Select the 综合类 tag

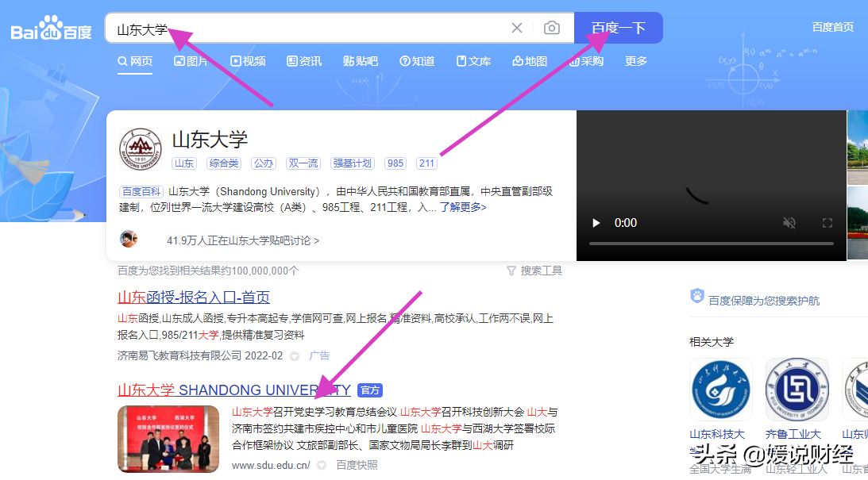point(224,163)
